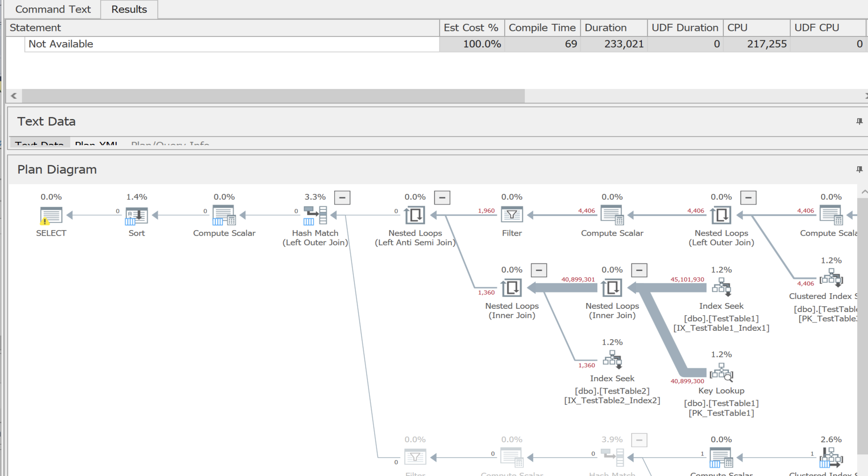868x476 pixels.
Task: Sort by the UDF CPU column header
Action: pyautogui.click(x=828, y=28)
